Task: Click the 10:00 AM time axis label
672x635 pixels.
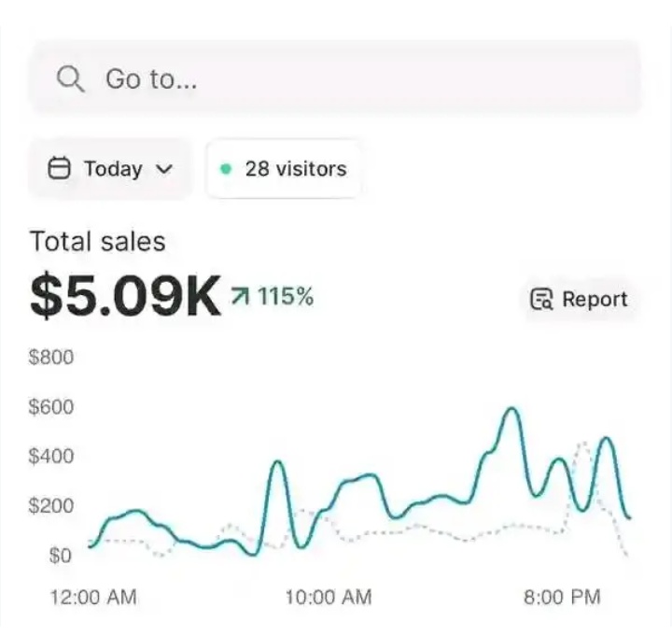Action: tap(328, 597)
